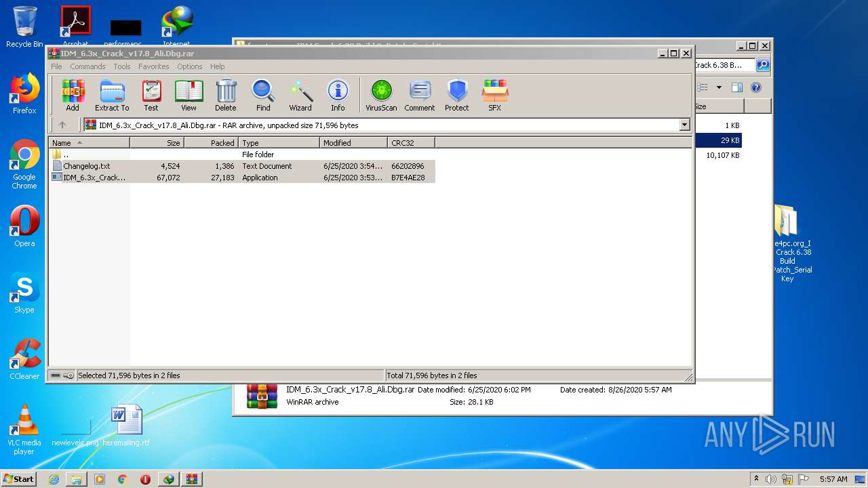This screenshot has height=488, width=868.
Task: Click the Extract To toolbar icon
Action: pyautogui.click(x=112, y=95)
